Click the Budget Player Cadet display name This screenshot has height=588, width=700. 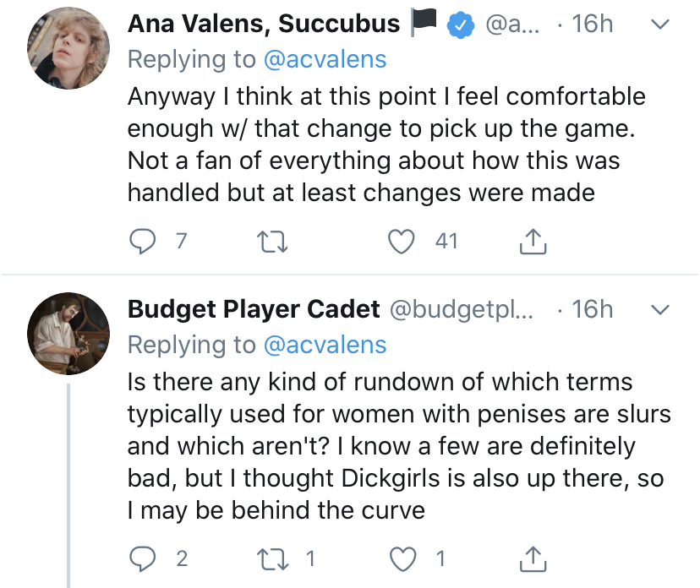[254, 309]
